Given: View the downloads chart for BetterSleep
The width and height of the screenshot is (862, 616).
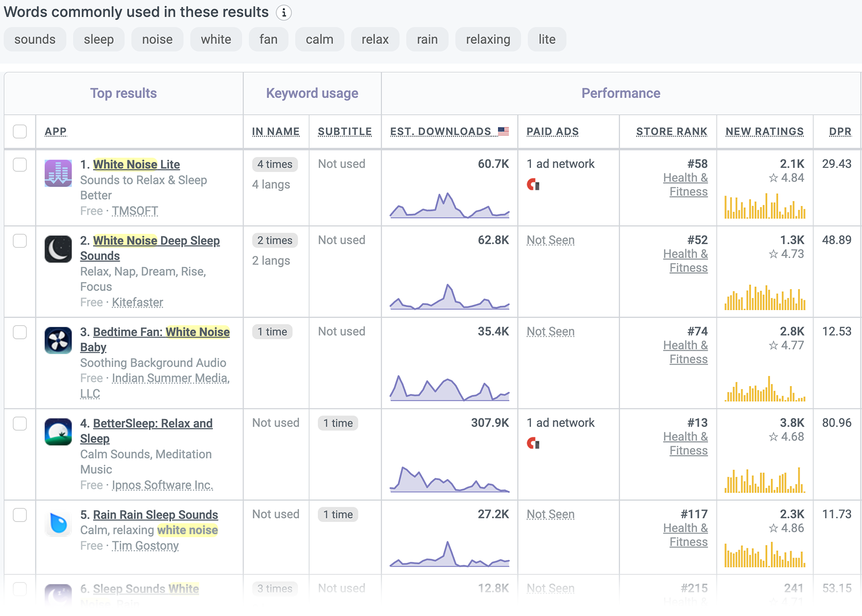Looking at the screenshot, I should pos(450,479).
